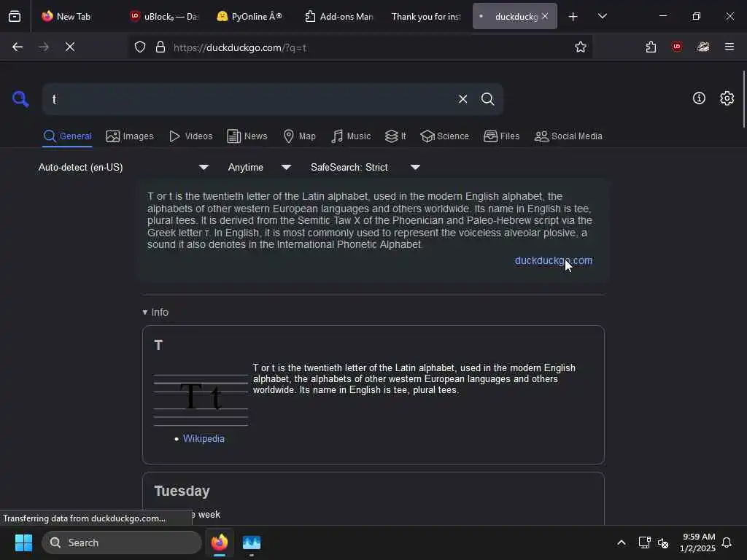Switch to Add-ons Manager tab
Viewport: 747px width, 560px height.
339,16
